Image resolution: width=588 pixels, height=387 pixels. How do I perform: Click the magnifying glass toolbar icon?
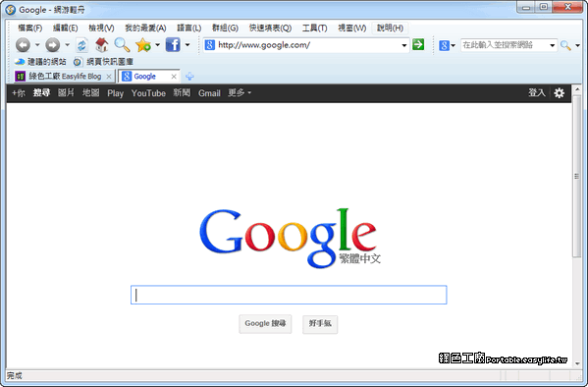(x=123, y=45)
